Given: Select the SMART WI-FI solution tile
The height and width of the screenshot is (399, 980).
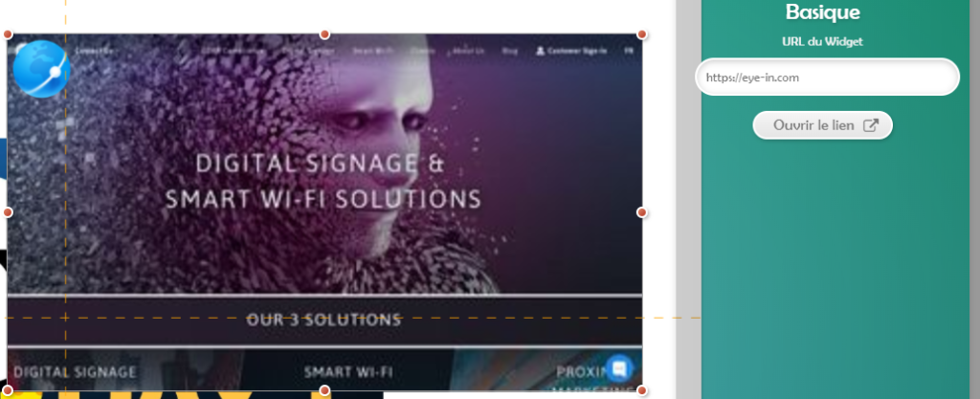Looking at the screenshot, I should point(348,372).
